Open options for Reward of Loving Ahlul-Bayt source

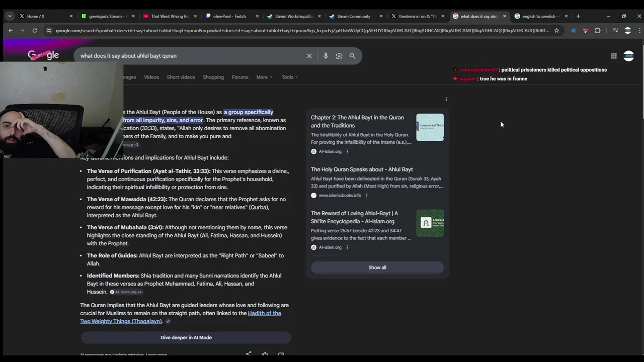coord(347,247)
